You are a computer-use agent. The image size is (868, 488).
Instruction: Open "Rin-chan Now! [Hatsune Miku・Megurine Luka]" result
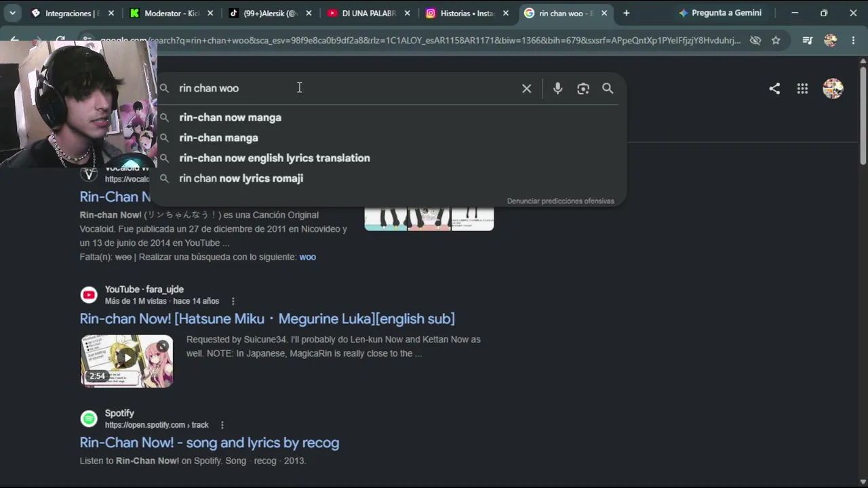267,319
